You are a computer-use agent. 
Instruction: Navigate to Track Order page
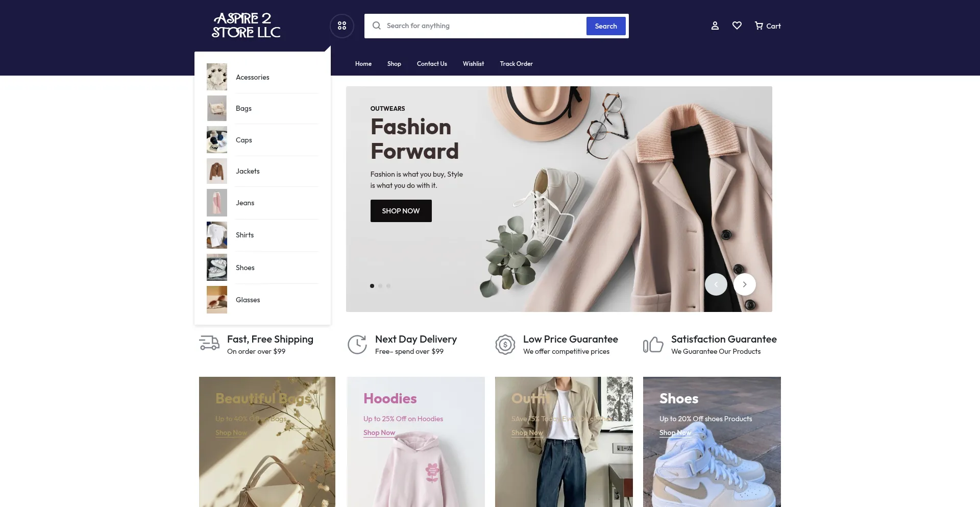pos(516,64)
